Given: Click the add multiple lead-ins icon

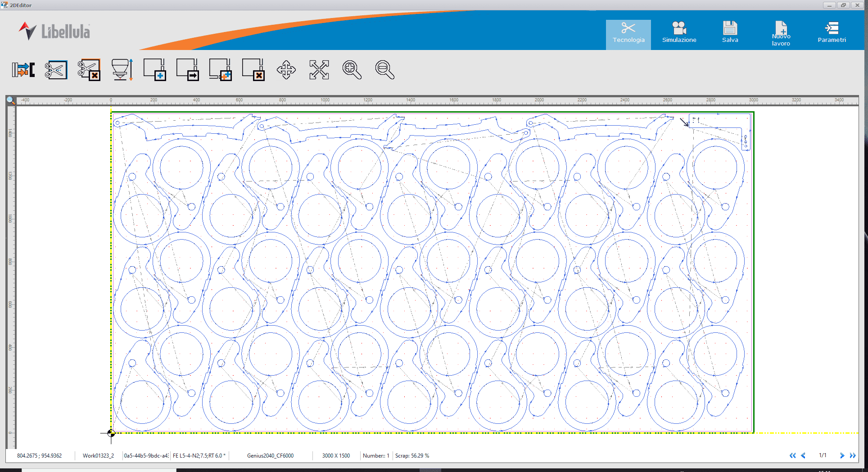Looking at the screenshot, I should coord(221,70).
